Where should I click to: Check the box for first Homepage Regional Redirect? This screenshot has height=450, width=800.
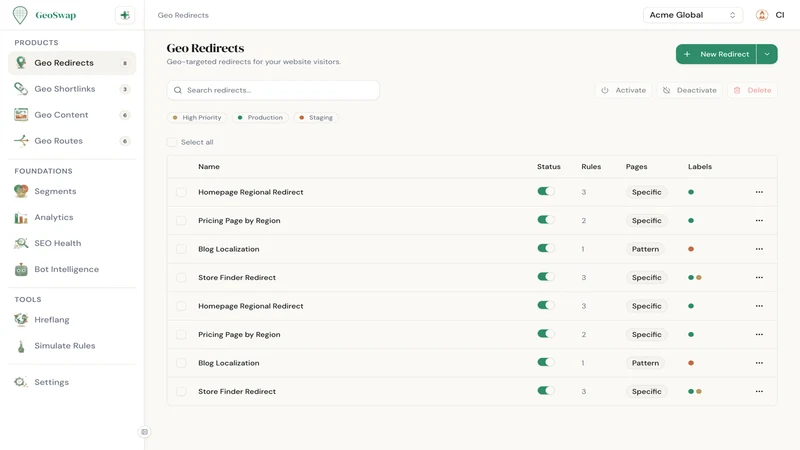[x=181, y=192]
